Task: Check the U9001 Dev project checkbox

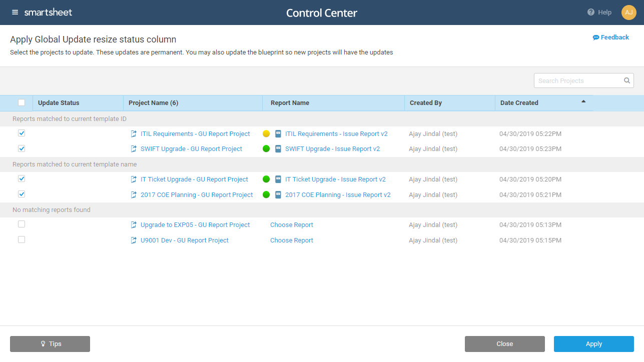Action: [22, 239]
